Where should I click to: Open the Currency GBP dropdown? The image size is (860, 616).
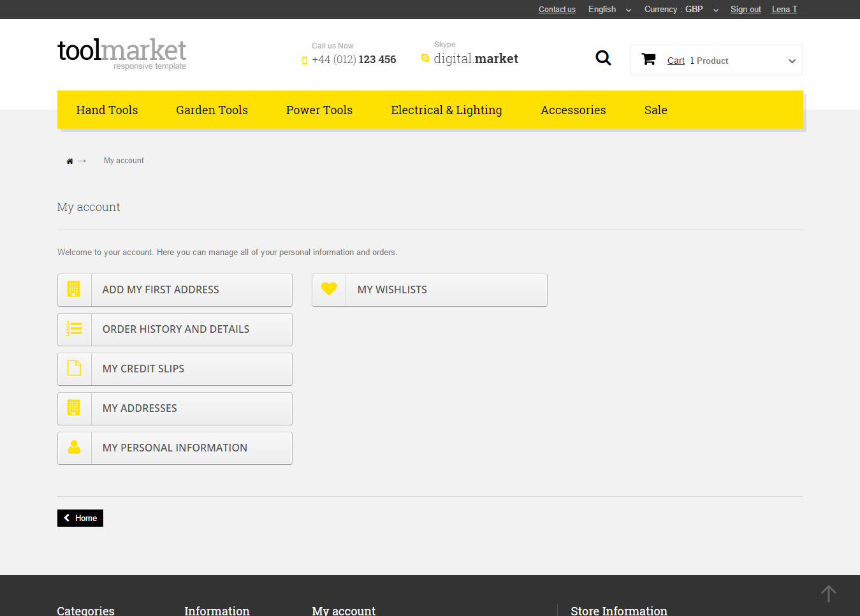click(x=681, y=10)
